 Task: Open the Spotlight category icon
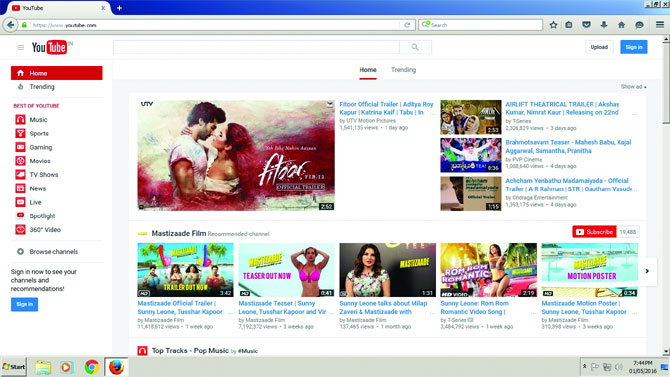(x=20, y=216)
